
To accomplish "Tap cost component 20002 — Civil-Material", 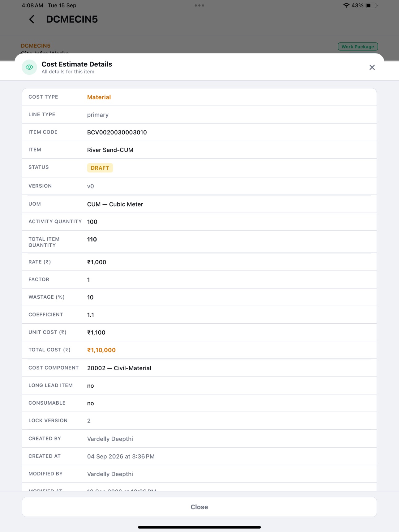I will (x=119, y=368).
